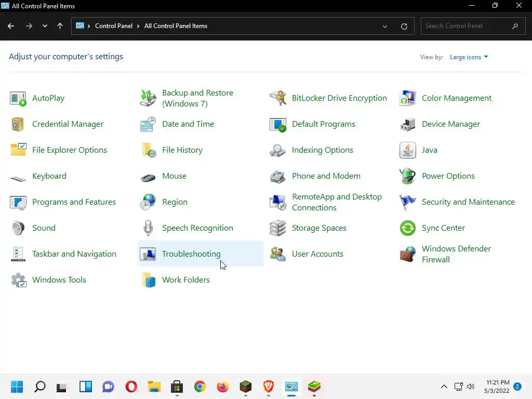Open the Sync Center green icon

(407, 229)
